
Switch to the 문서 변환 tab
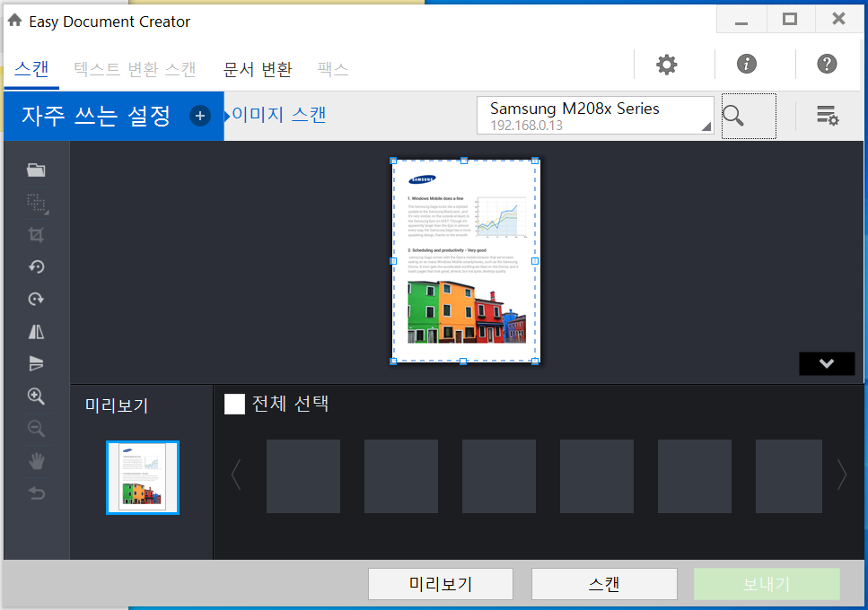click(258, 69)
